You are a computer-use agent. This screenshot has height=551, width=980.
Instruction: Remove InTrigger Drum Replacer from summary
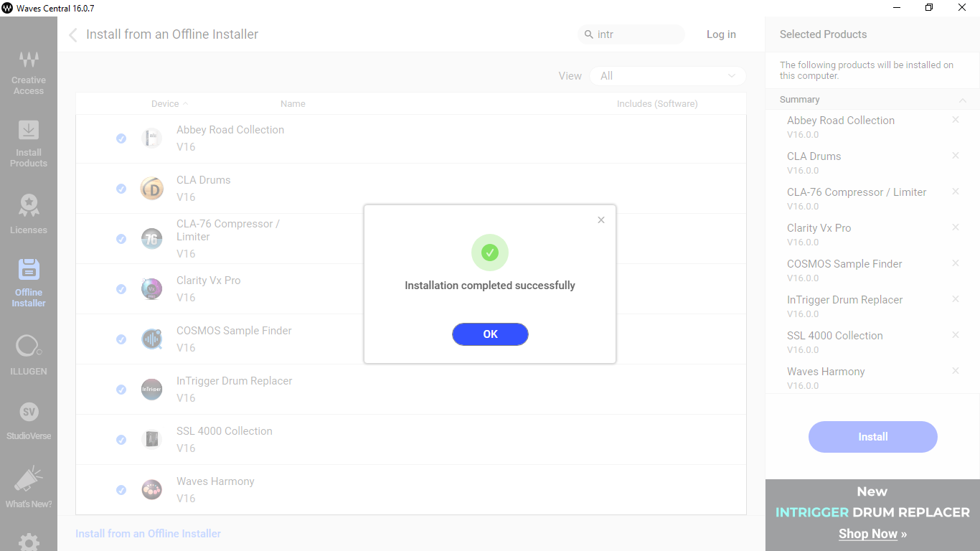(x=956, y=299)
